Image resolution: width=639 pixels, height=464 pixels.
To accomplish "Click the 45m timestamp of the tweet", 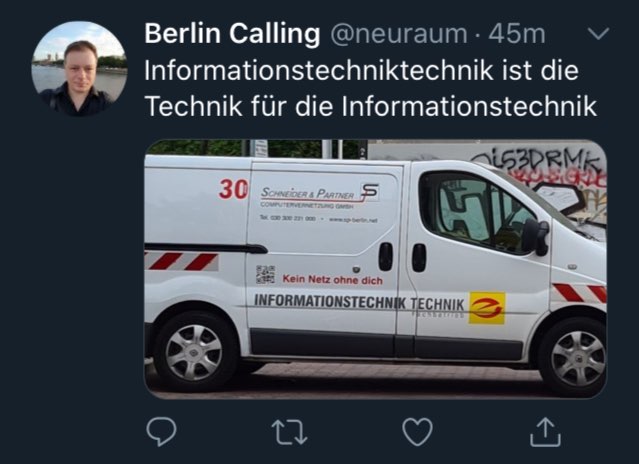I will (516, 34).
